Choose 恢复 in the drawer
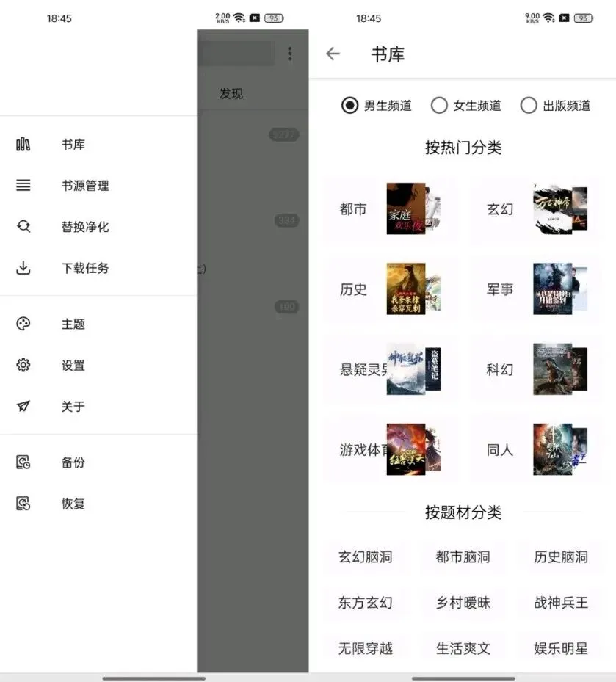The width and height of the screenshot is (616, 682). pos(98,503)
